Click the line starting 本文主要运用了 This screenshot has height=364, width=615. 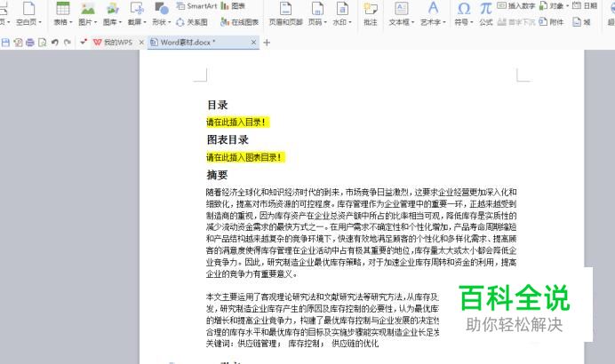(x=323, y=297)
